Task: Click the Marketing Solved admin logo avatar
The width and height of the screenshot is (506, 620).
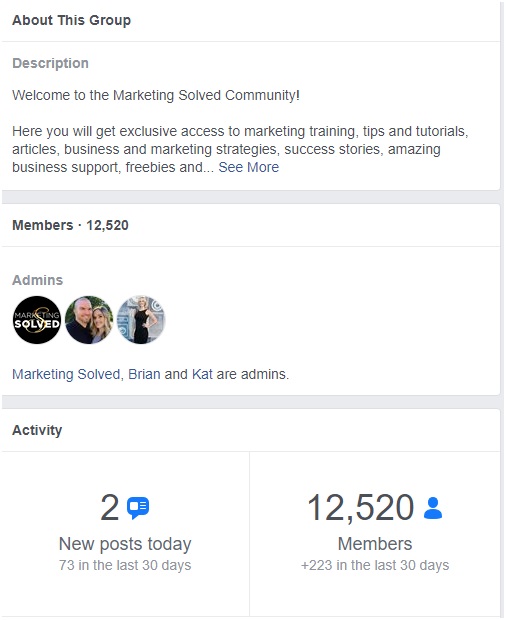Action: pos(37,319)
